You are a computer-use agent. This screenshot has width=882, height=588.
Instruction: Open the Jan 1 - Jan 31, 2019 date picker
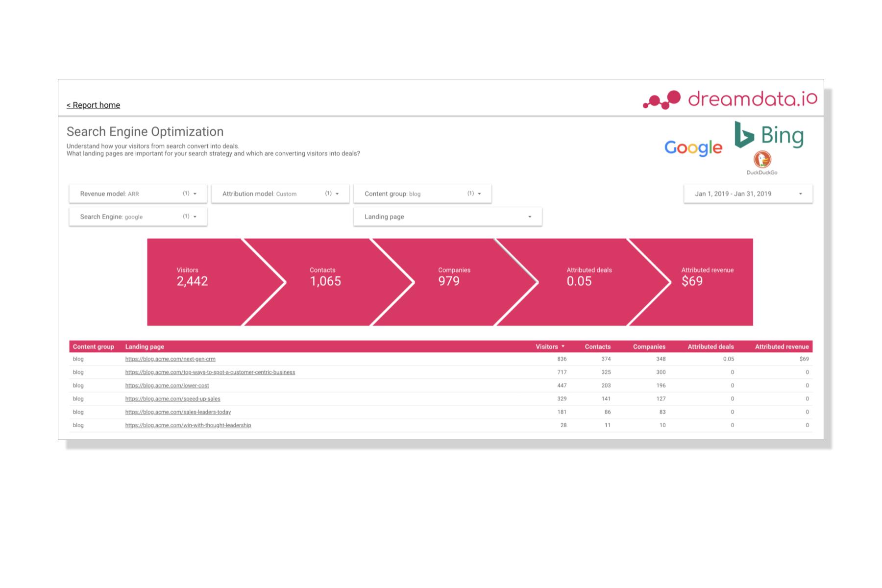click(x=748, y=194)
